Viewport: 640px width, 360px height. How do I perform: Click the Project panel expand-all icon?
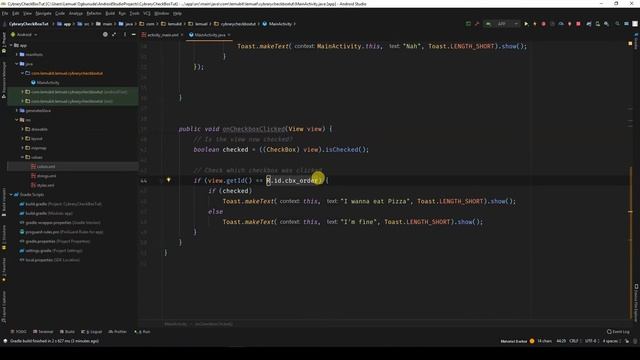point(114,35)
